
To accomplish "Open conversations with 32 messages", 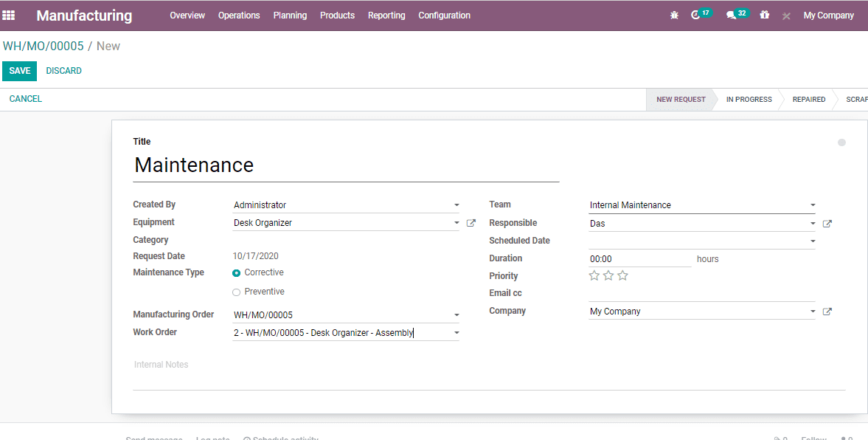I will (x=735, y=15).
